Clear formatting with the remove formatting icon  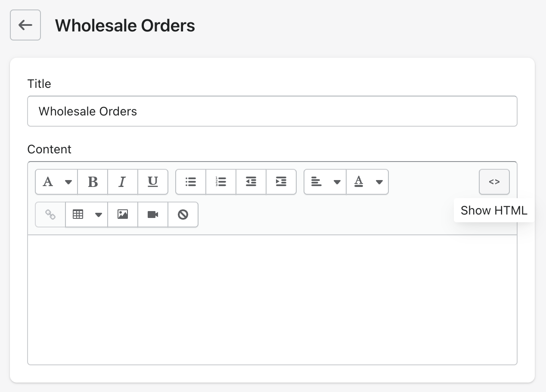pyautogui.click(x=183, y=215)
